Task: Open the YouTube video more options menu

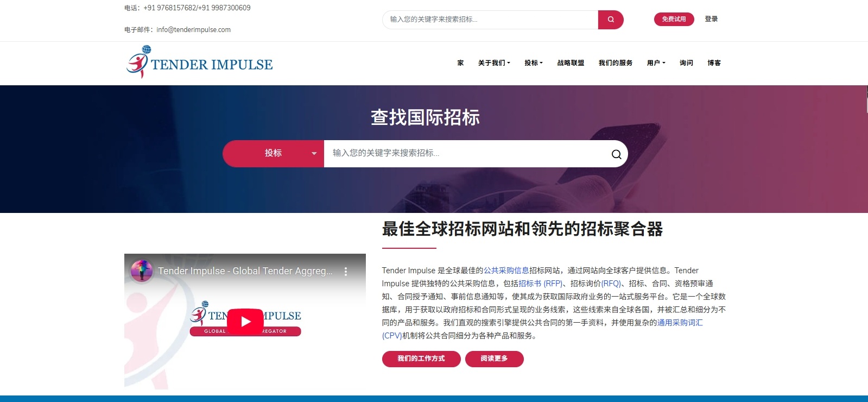Action: [346, 271]
